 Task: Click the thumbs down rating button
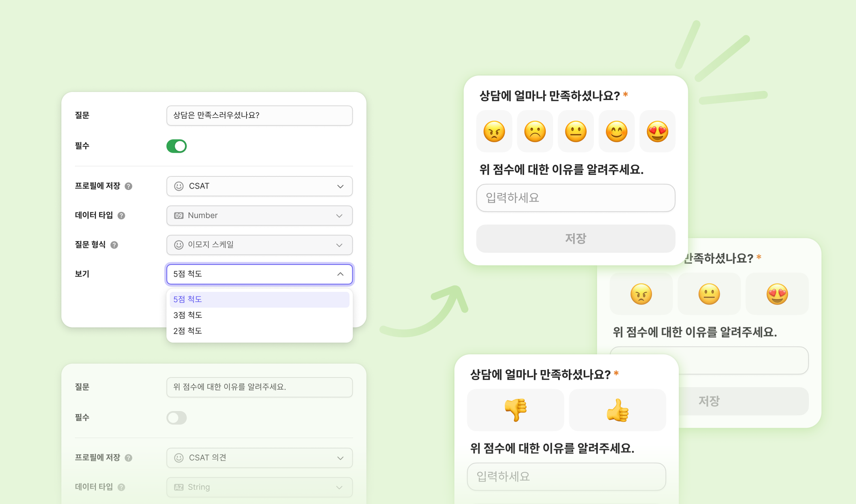[515, 410]
